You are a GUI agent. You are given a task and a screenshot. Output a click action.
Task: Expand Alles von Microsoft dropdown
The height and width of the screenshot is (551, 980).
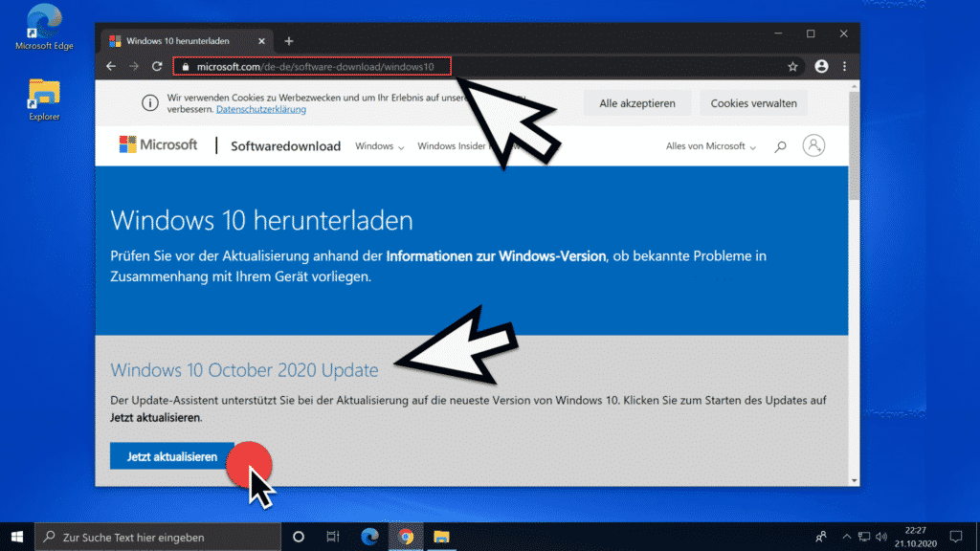[711, 146]
